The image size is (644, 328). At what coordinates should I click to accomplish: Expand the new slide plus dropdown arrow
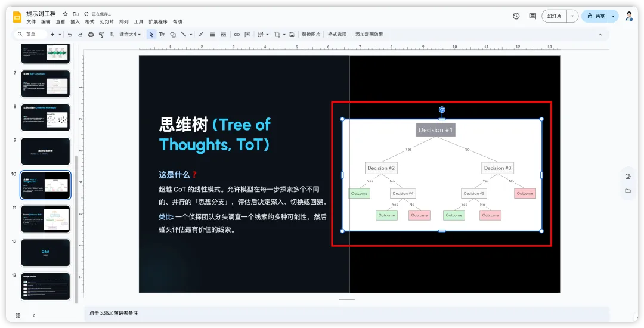click(60, 35)
